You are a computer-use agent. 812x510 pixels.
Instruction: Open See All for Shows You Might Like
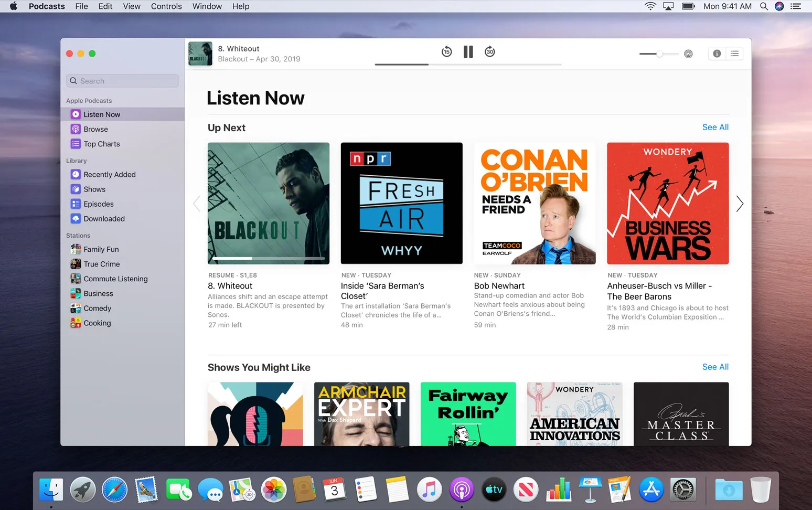point(715,367)
